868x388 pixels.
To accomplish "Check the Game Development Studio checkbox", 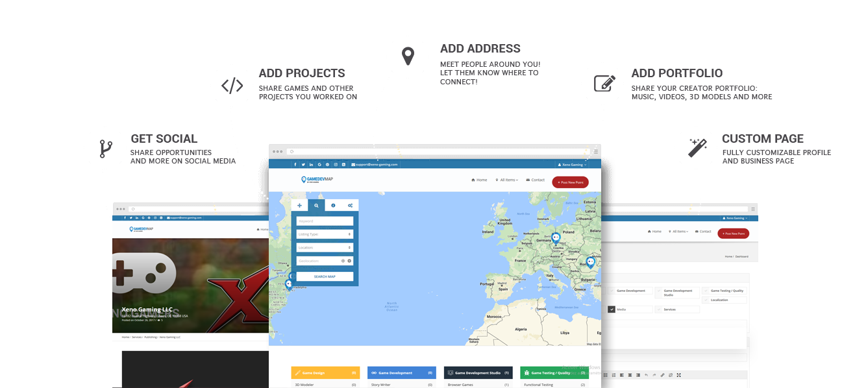I will coord(659,293).
